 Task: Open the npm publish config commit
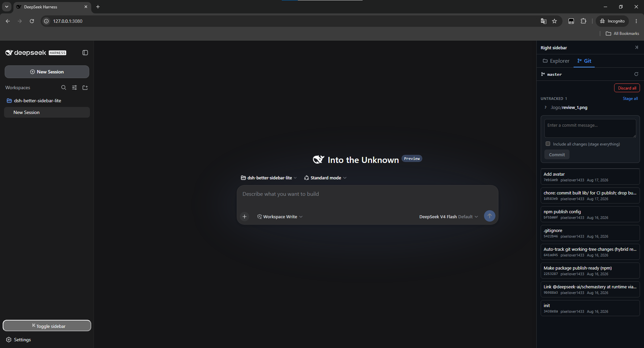590,214
